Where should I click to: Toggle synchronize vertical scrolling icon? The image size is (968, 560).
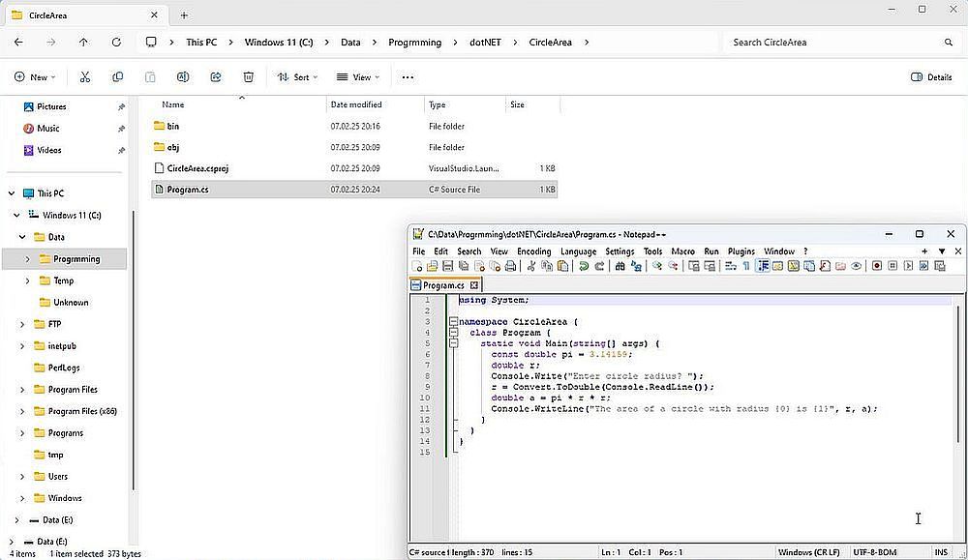694,266
